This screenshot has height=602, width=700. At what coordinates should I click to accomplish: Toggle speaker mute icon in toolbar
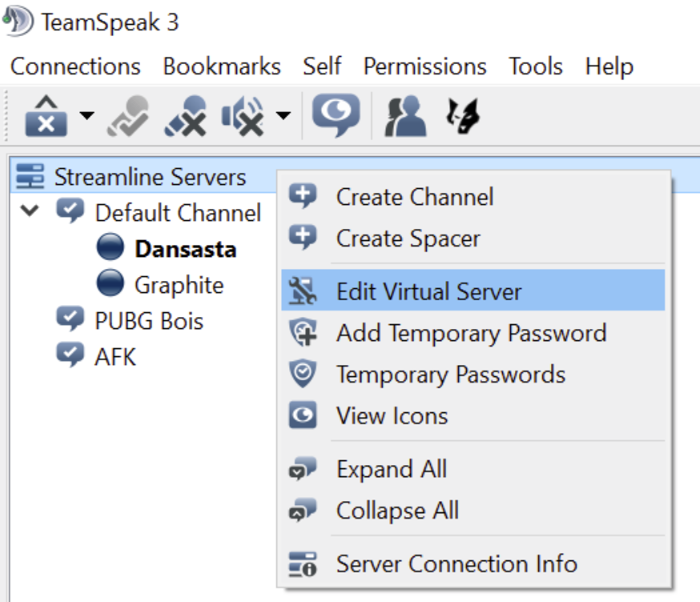pos(243,116)
